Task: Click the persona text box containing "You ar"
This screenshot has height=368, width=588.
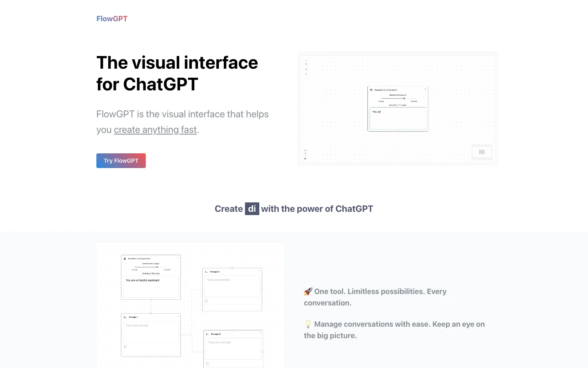Action: pos(398,119)
